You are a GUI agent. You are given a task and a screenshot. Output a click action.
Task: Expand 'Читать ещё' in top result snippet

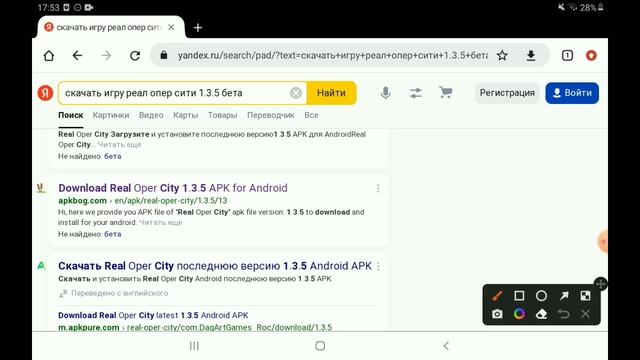click(119, 145)
